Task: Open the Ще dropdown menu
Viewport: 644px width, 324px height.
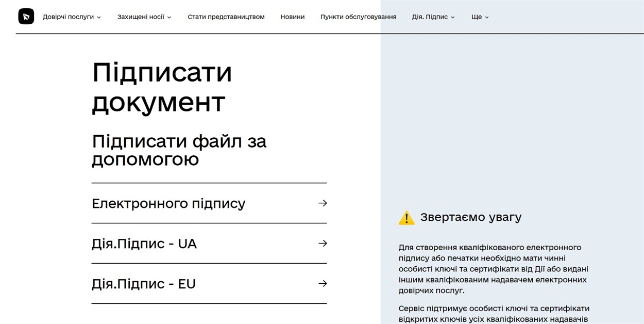Action: 480,17
